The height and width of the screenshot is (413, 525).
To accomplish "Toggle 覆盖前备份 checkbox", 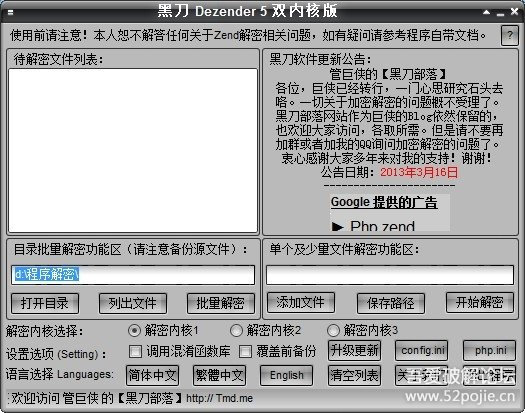I will point(245,351).
